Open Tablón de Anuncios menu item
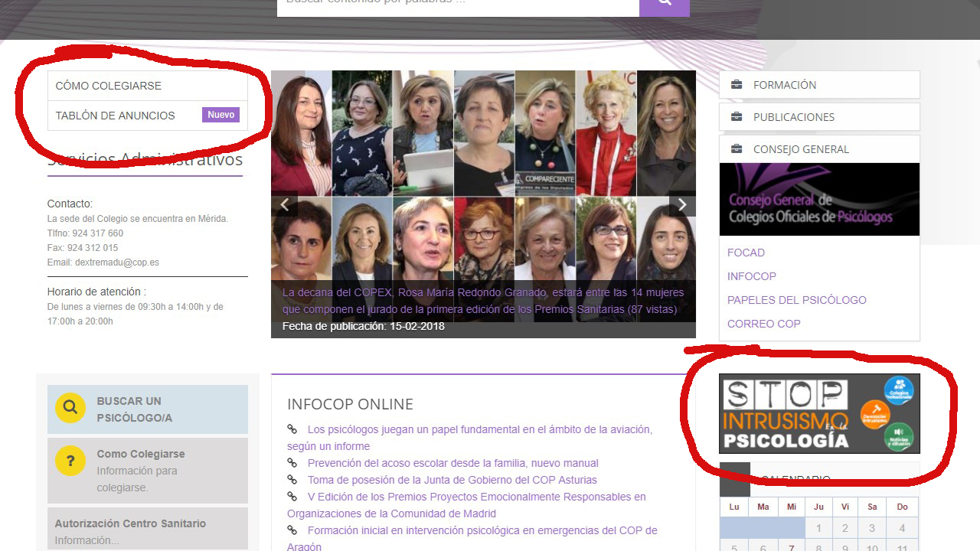980x551 pixels. click(148, 116)
